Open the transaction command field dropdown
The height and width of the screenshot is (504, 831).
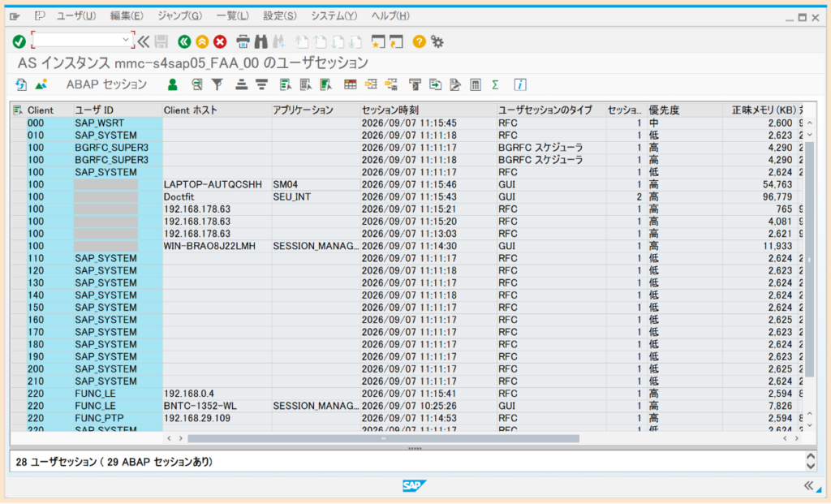[x=126, y=40]
